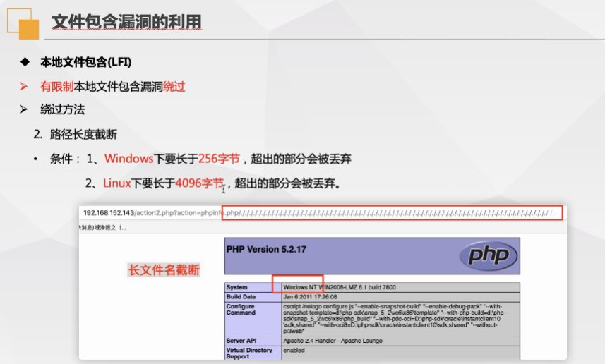The height and width of the screenshot is (364, 605).
Task: Click the PHP Version 5.2.17 heading
Action: pyautogui.click(x=266, y=249)
